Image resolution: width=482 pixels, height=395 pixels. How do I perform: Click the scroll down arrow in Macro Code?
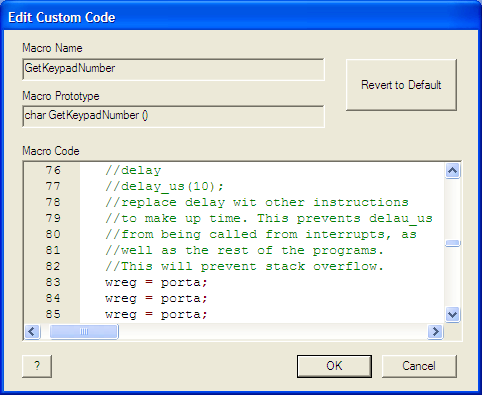tap(453, 314)
